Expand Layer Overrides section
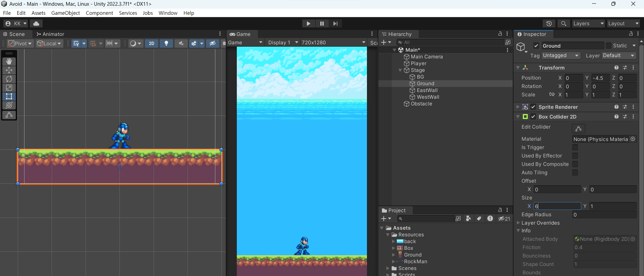 (518, 223)
